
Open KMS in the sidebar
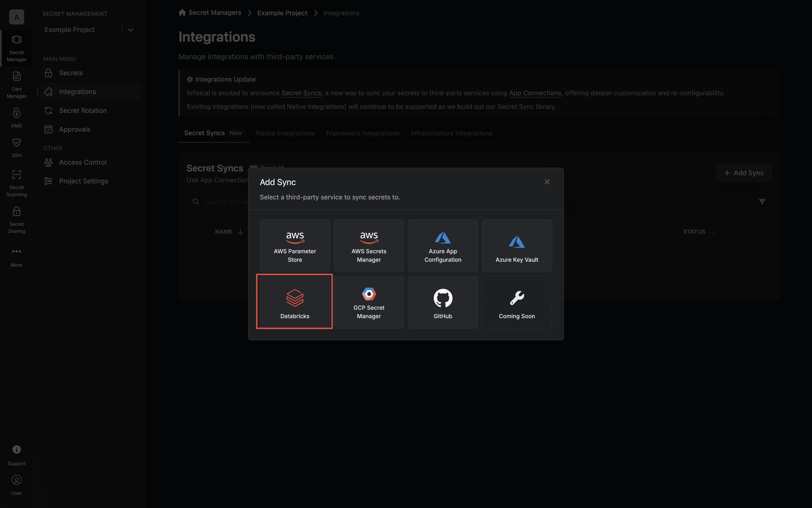[16, 118]
